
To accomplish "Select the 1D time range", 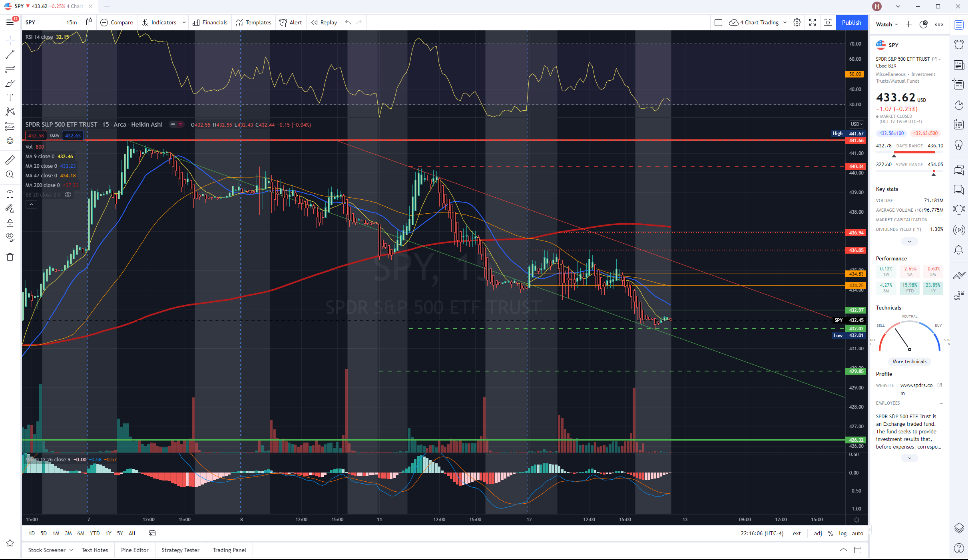I will click(32, 533).
